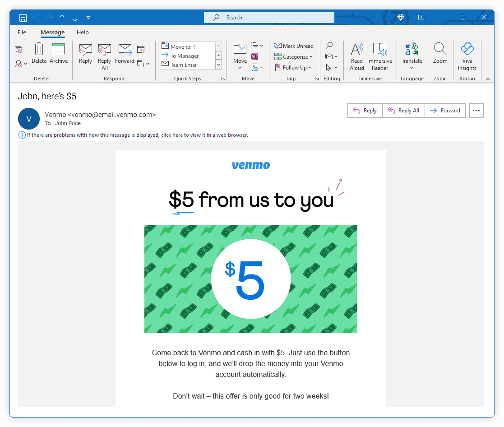
Task: Click the Zoom magnifier in ribbon
Action: pyautogui.click(x=440, y=53)
